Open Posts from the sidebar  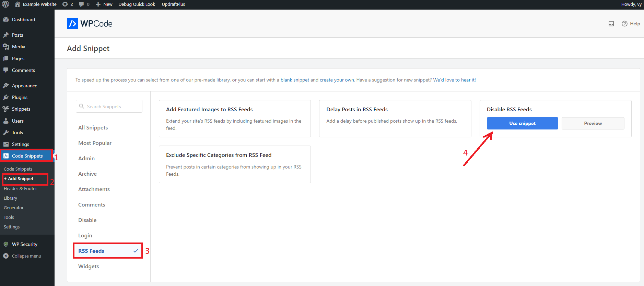27,35
